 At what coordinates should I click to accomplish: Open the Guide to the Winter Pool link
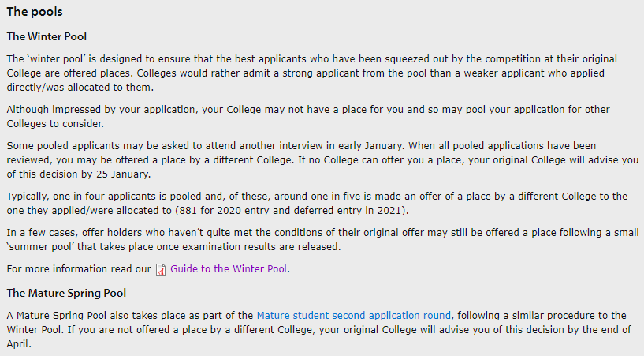[229, 269]
